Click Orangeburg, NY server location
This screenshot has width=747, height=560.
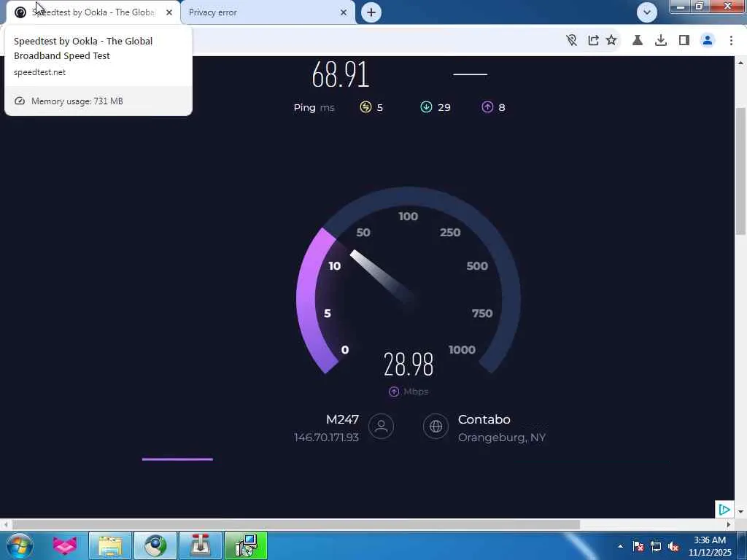(x=502, y=437)
